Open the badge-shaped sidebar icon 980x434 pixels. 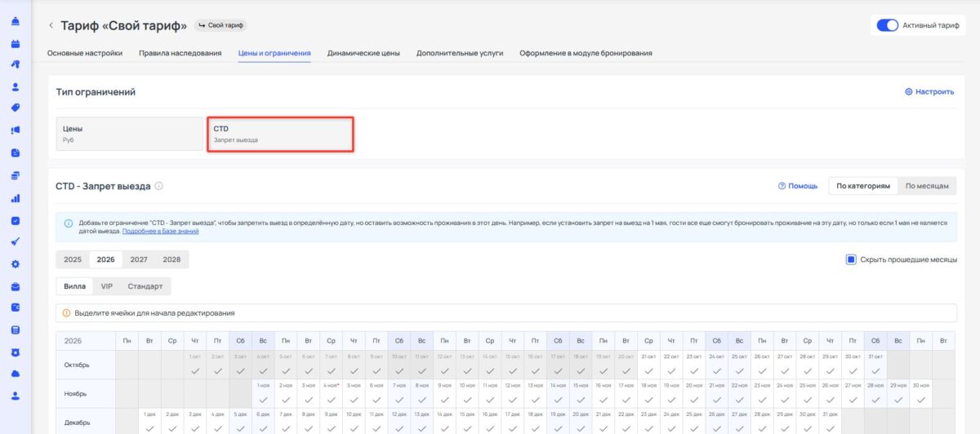point(16,352)
